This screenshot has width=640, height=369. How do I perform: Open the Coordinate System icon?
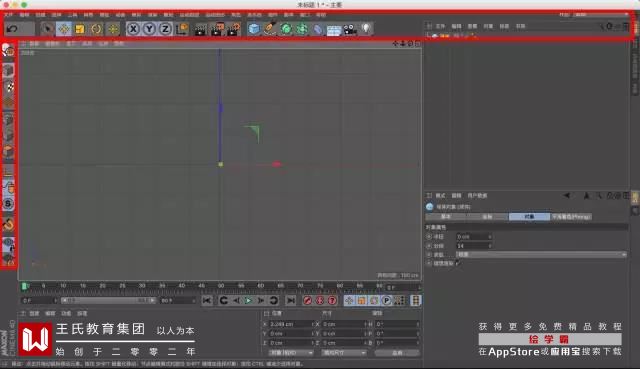pyautogui.click(x=182, y=29)
